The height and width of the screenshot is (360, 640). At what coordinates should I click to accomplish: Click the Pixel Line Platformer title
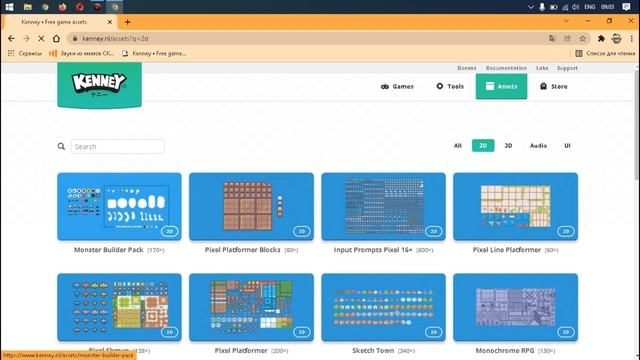coord(507,250)
